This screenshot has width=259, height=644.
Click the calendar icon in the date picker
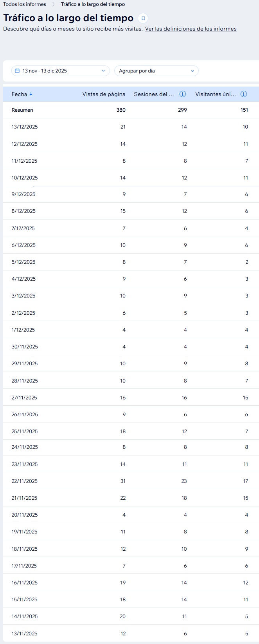point(17,71)
